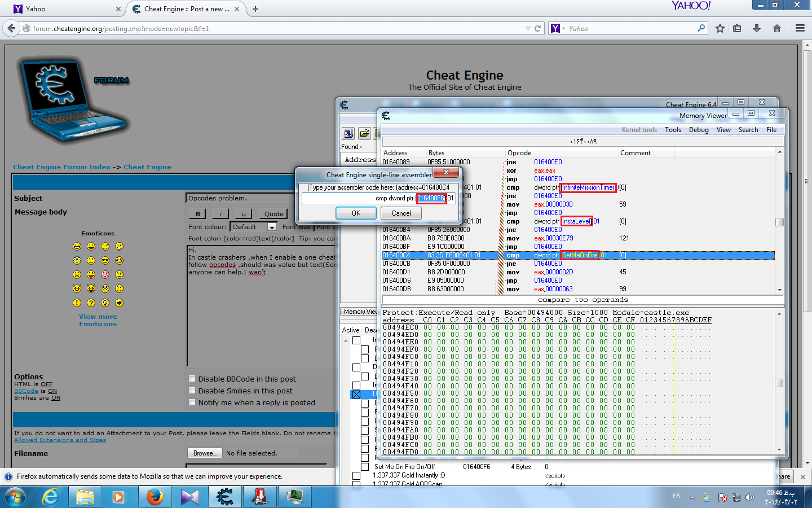Bookmark this page with the star icon
This screenshot has width=812, height=508.
click(x=720, y=28)
